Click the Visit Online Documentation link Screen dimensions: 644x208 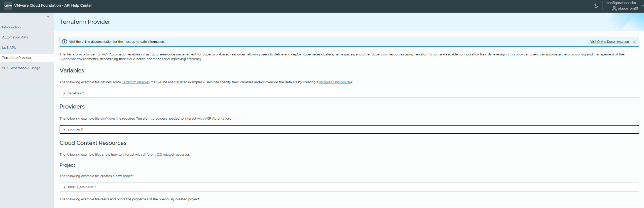tap(609, 42)
